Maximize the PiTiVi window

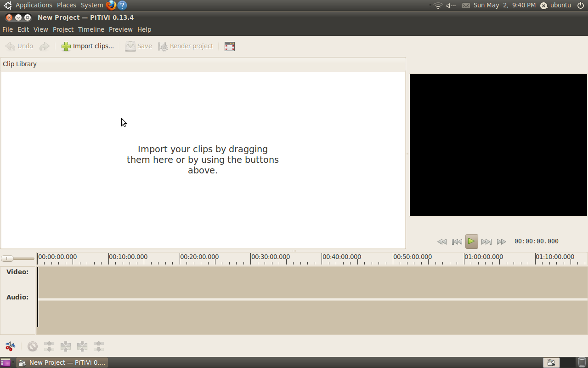coord(27,17)
